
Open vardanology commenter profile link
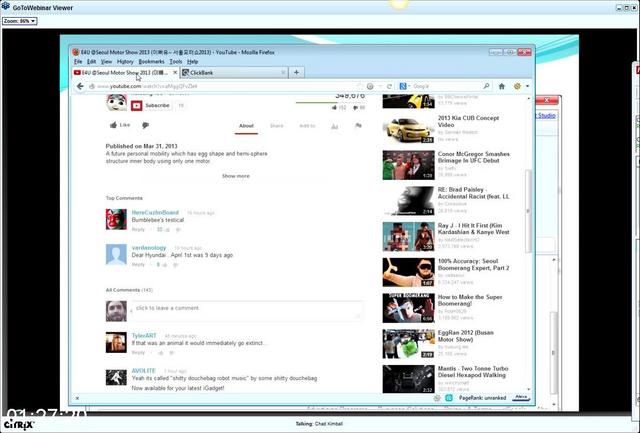click(149, 248)
